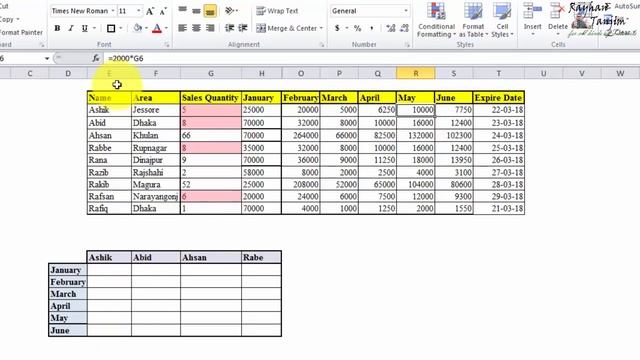Image resolution: width=640 pixels, height=360 pixels.
Task: Open the font size dropdown
Action: point(138,11)
